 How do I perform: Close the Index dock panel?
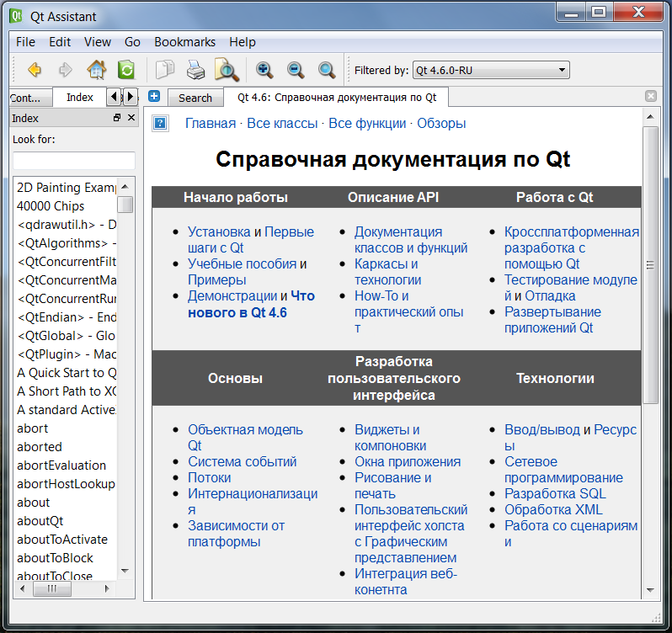(131, 117)
